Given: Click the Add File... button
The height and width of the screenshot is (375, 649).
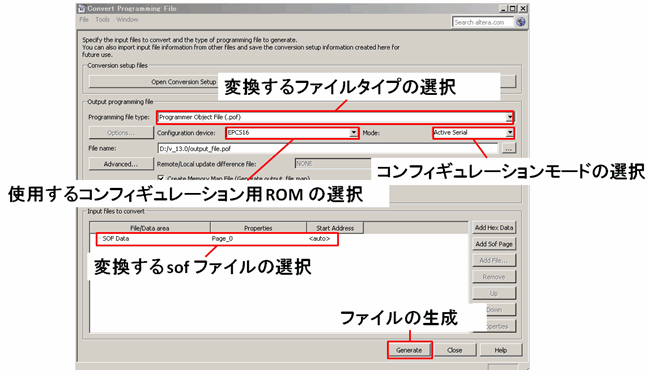Looking at the screenshot, I should pyautogui.click(x=494, y=260).
